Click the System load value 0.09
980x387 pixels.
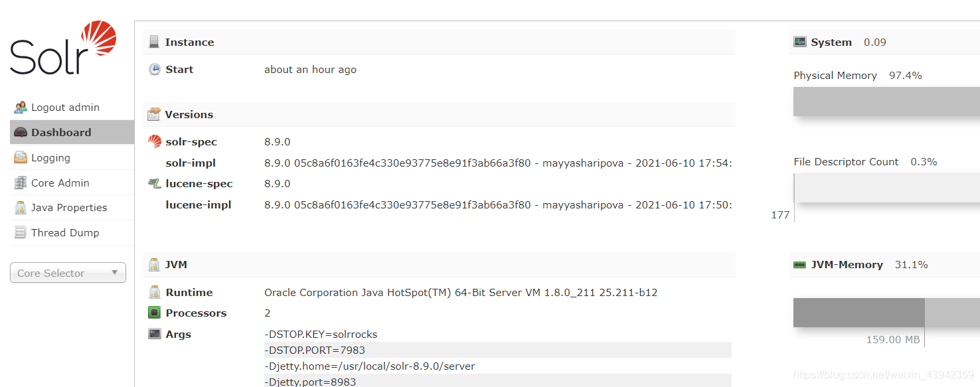pyautogui.click(x=875, y=42)
